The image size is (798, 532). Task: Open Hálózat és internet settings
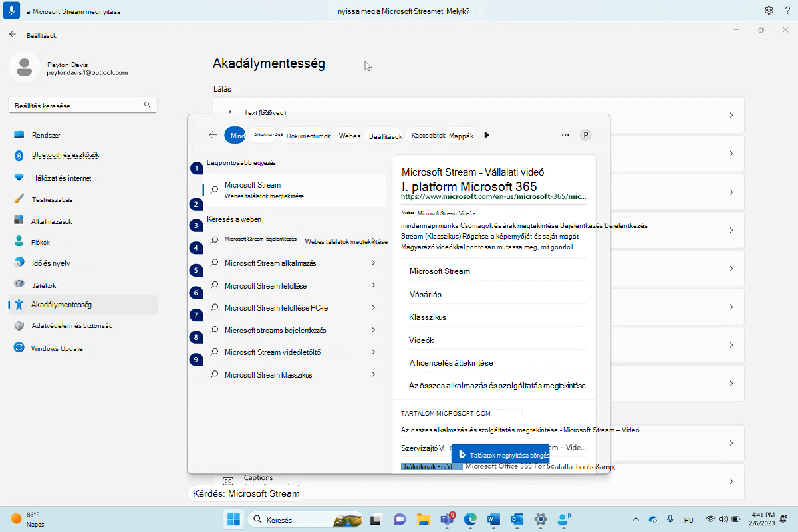point(83,178)
